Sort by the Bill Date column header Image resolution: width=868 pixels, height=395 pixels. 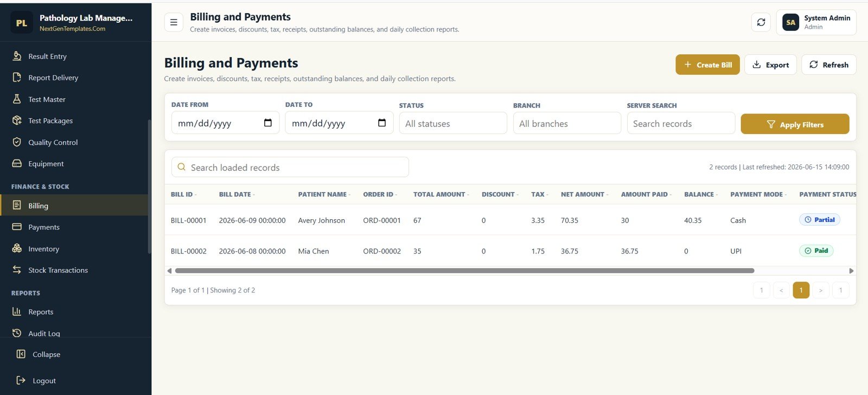click(x=237, y=194)
